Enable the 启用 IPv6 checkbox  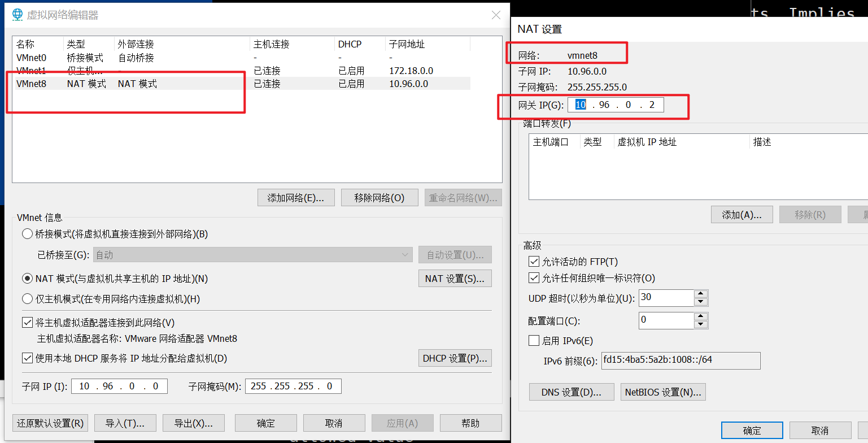point(534,341)
